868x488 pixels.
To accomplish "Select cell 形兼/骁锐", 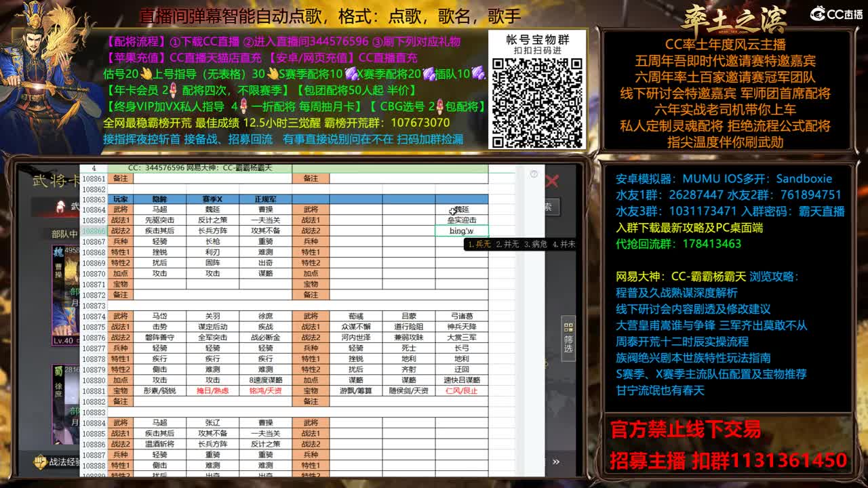I will point(159,391).
